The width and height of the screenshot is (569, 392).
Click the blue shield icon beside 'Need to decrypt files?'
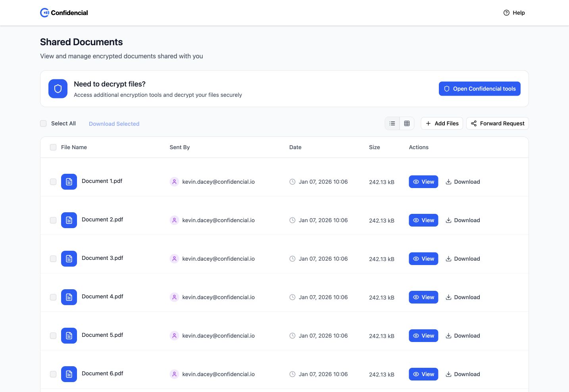coord(58,88)
